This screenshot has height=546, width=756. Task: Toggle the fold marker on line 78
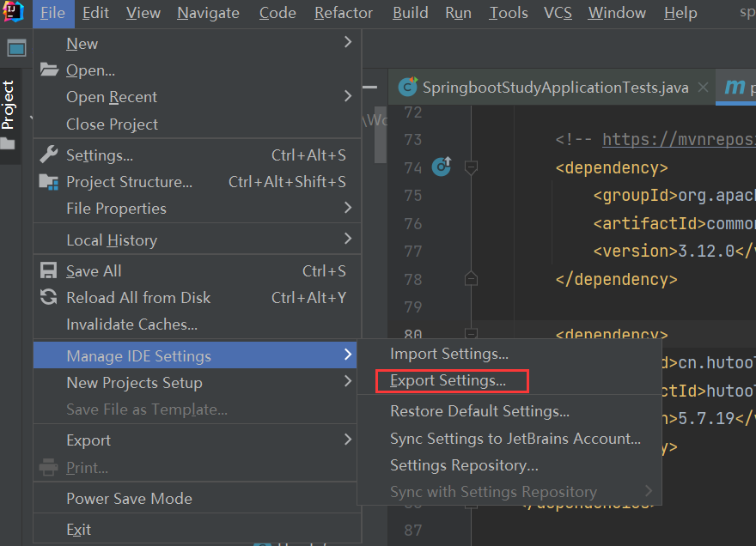coord(471,278)
